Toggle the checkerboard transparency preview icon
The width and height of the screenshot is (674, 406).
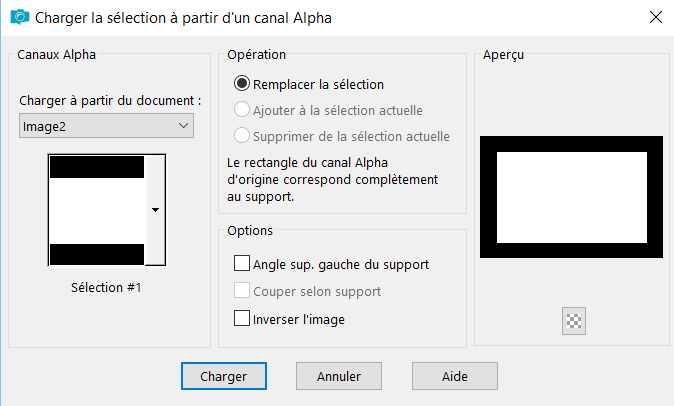(x=574, y=321)
